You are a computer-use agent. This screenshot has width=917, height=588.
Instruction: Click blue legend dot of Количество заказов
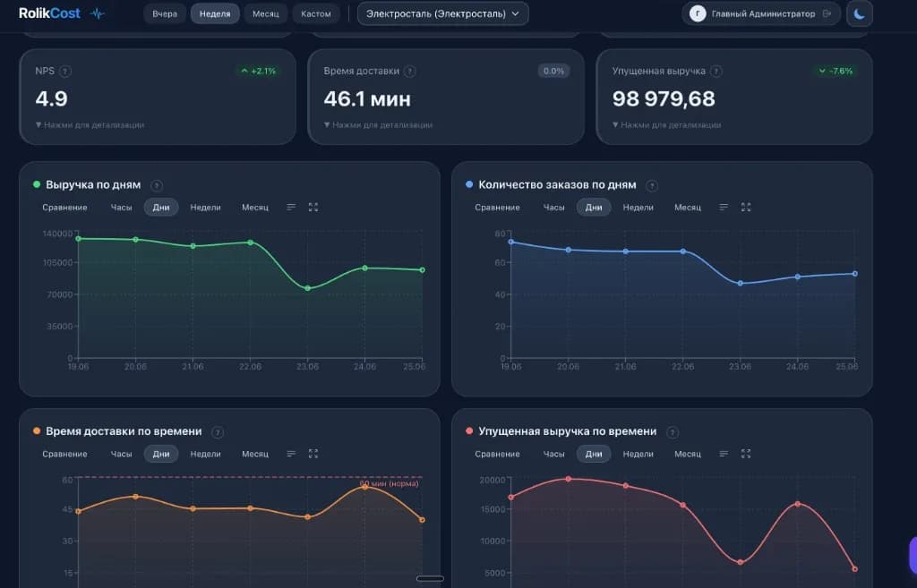coord(469,184)
